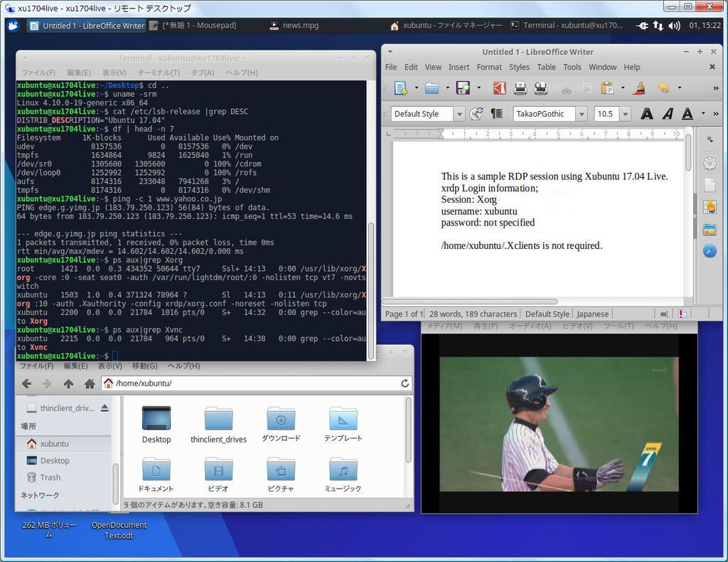Click Japanese language in Writer status bar
Viewport: 728px width, 562px height.
coord(592,314)
